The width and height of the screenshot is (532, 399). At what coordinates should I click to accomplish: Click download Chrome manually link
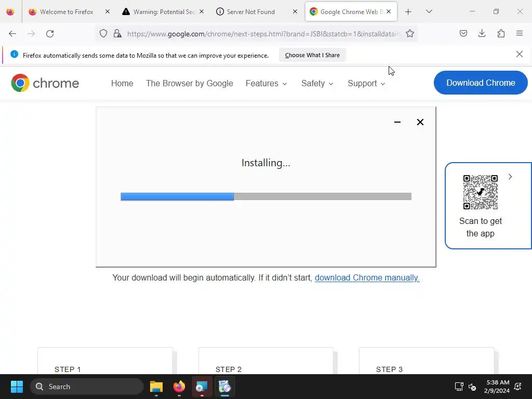[367, 278]
